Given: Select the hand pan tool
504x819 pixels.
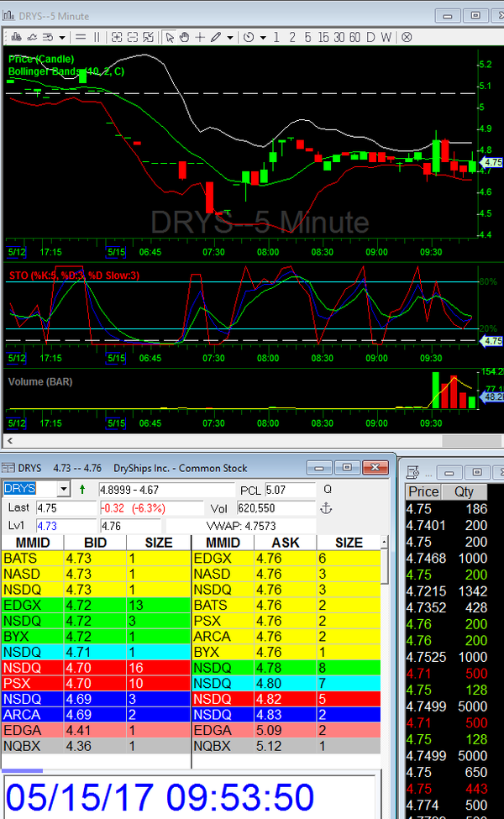Looking at the screenshot, I should [x=184, y=37].
